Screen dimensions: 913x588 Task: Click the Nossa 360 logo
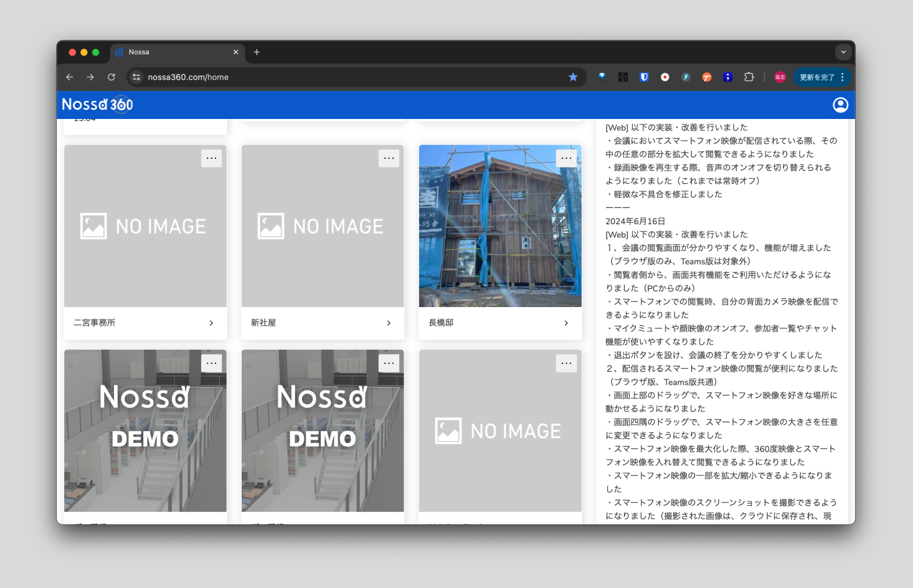click(97, 105)
